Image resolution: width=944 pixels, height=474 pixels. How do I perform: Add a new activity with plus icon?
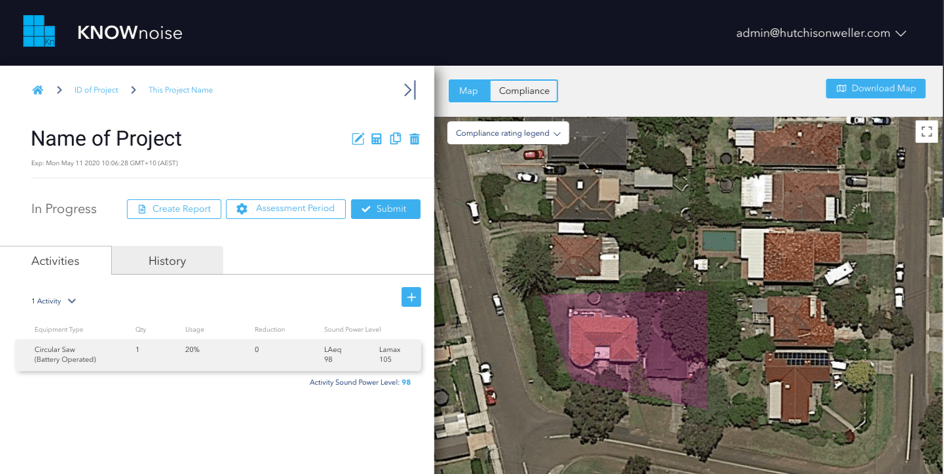click(411, 297)
